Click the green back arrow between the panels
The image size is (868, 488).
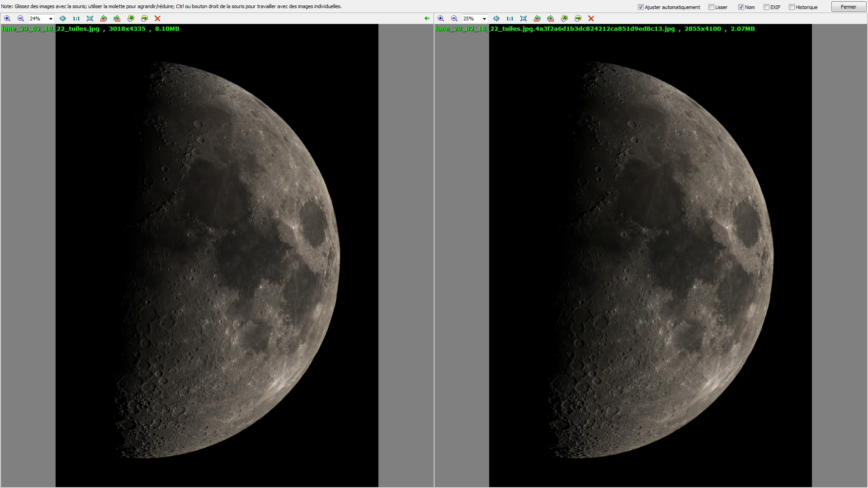427,19
